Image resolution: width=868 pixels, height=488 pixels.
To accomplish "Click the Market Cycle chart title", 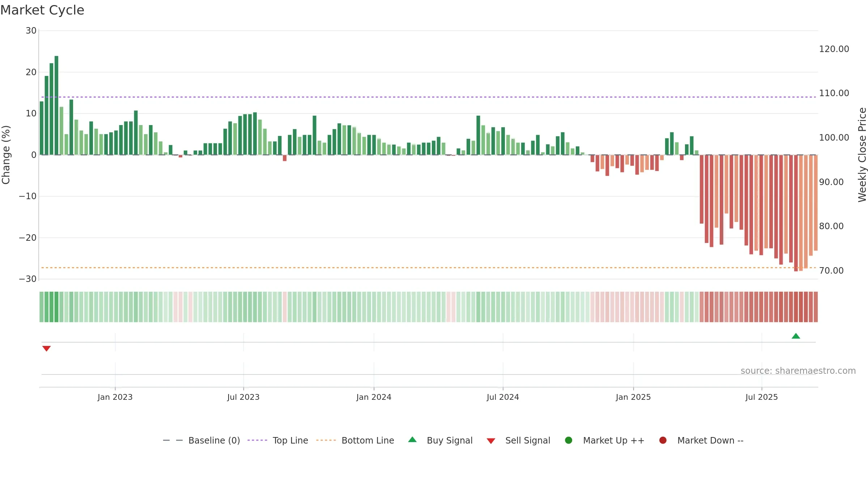I will click(42, 10).
